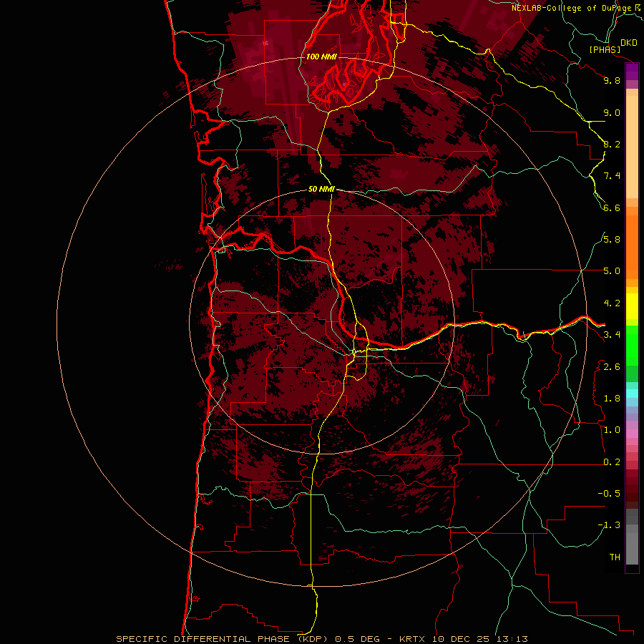Select the 1.0 value on the color scale
The height and width of the screenshot is (644, 644).
click(612, 430)
